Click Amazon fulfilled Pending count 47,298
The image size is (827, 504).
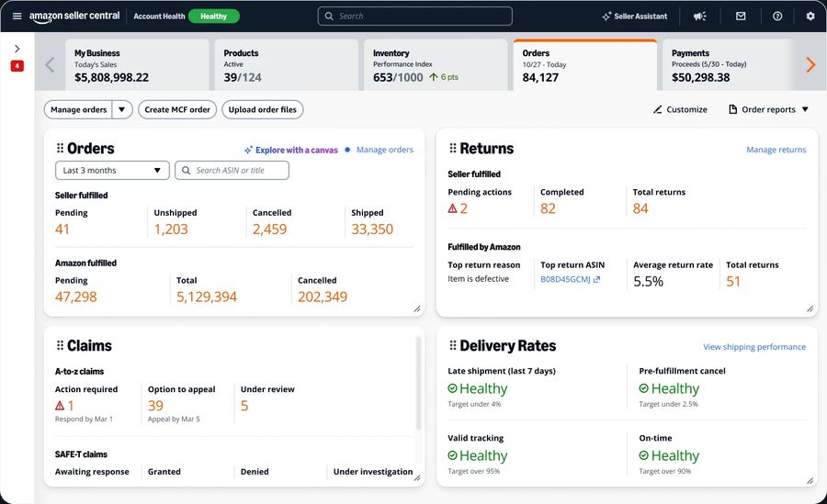76,297
